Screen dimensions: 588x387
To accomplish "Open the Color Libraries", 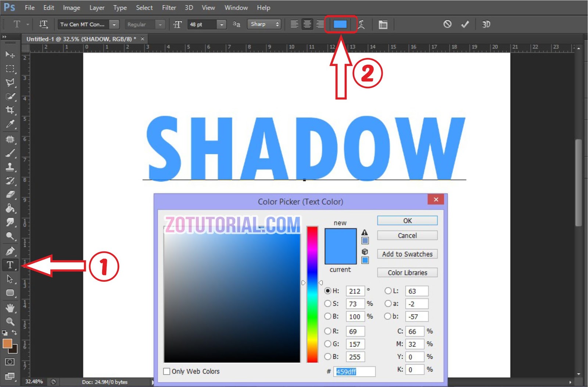I will (407, 272).
